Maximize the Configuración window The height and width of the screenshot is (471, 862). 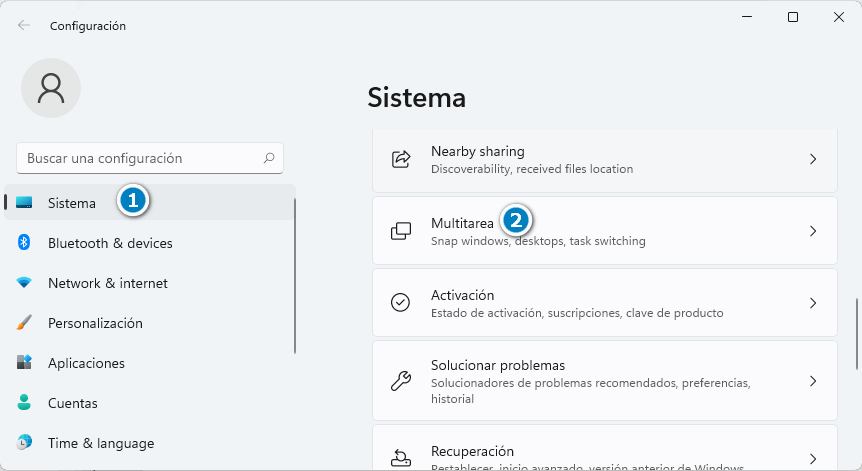tap(793, 17)
